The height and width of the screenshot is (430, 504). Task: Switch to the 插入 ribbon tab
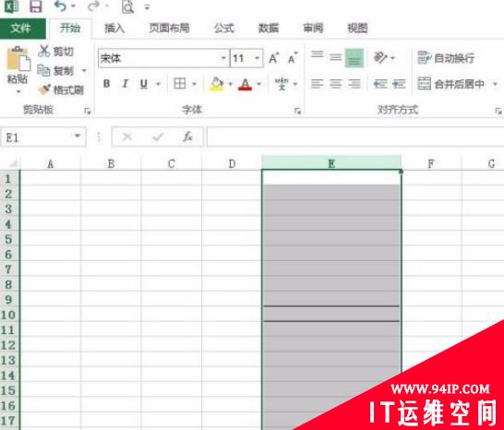coord(114,29)
